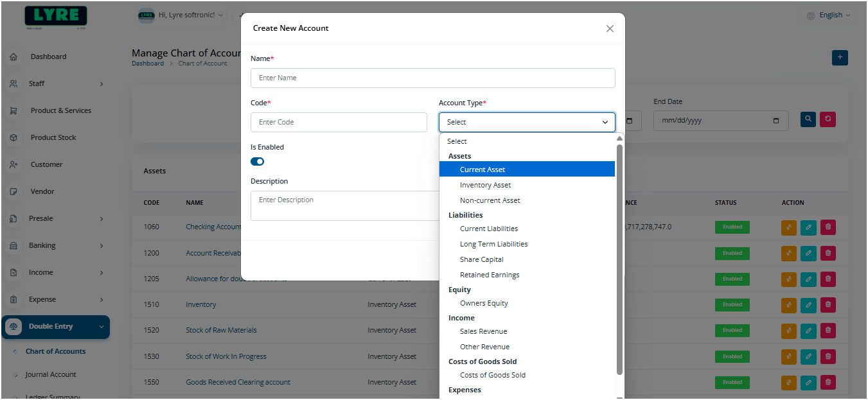Open the ledger icon for Checking Account
The width and height of the screenshot is (868, 400).
tap(788, 227)
